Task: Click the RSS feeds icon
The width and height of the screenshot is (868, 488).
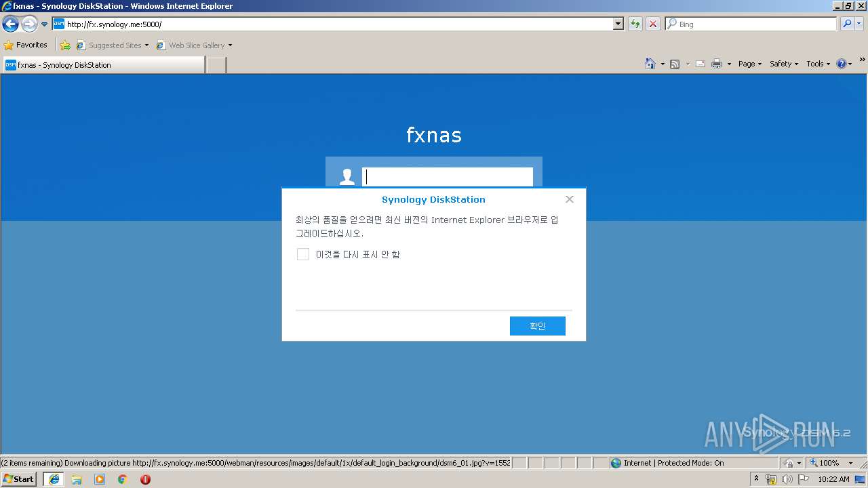Action: (x=675, y=64)
